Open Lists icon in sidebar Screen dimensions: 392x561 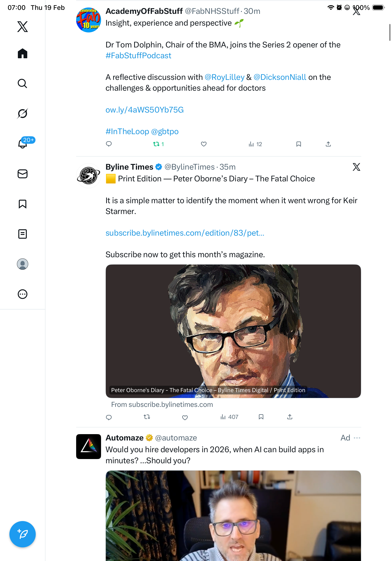coord(23,234)
